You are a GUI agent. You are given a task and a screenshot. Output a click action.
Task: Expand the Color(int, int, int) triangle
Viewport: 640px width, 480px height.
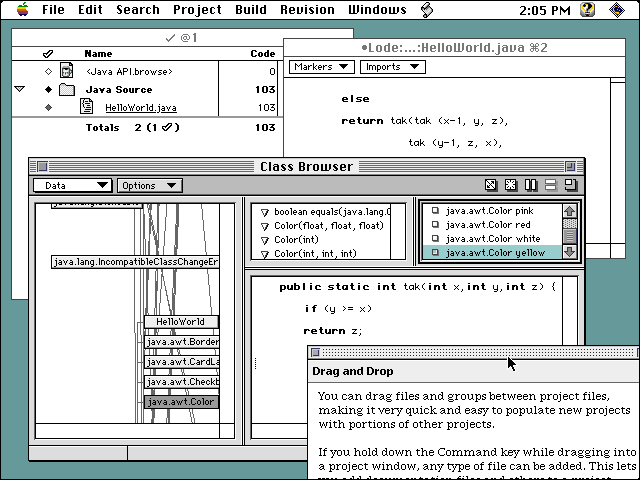tap(264, 254)
